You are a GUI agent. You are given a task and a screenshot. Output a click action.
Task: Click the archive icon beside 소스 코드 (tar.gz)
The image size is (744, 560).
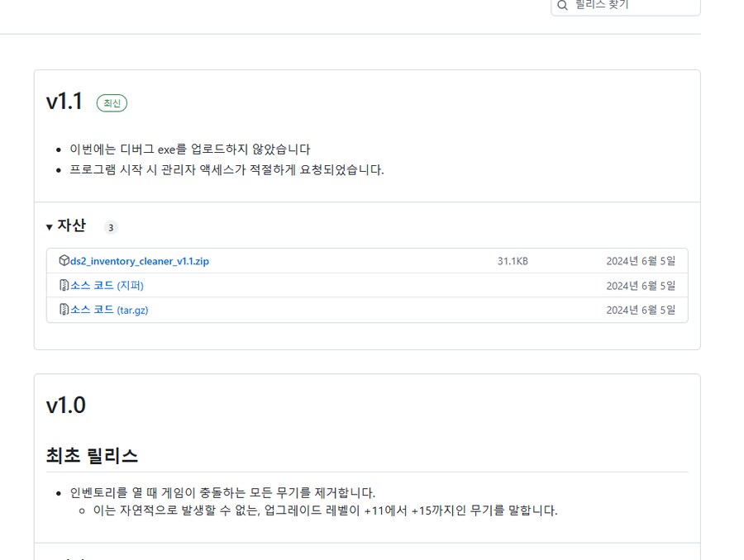coord(64,309)
